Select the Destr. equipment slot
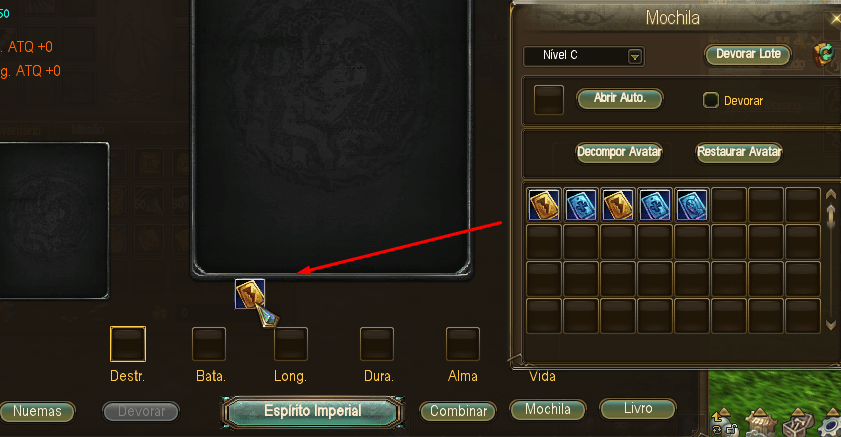This screenshot has width=841, height=437. [x=128, y=344]
